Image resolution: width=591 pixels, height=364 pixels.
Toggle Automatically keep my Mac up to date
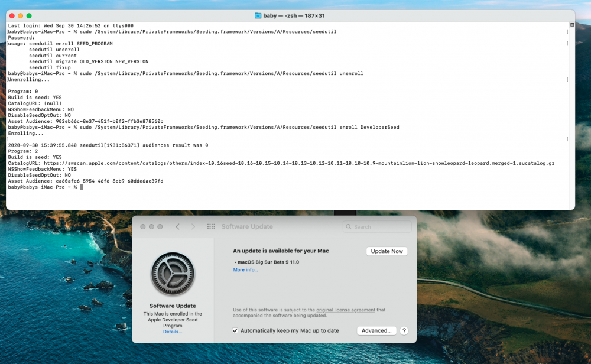235,330
